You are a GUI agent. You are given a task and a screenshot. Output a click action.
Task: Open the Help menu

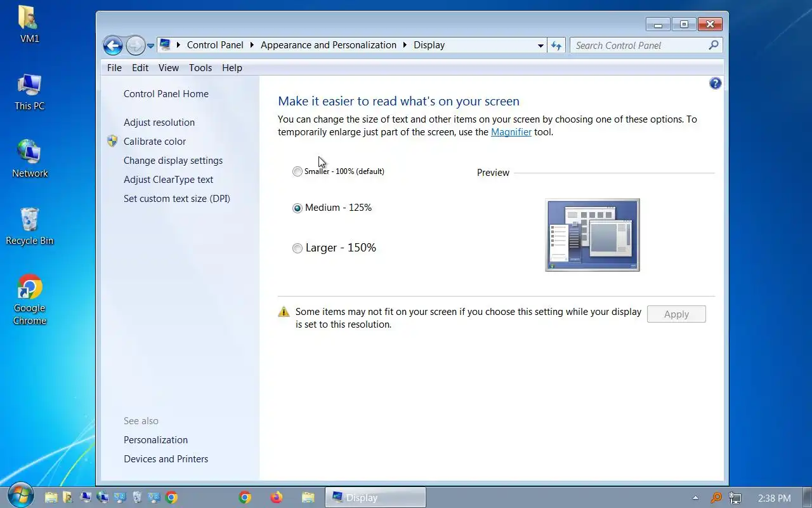pos(232,67)
